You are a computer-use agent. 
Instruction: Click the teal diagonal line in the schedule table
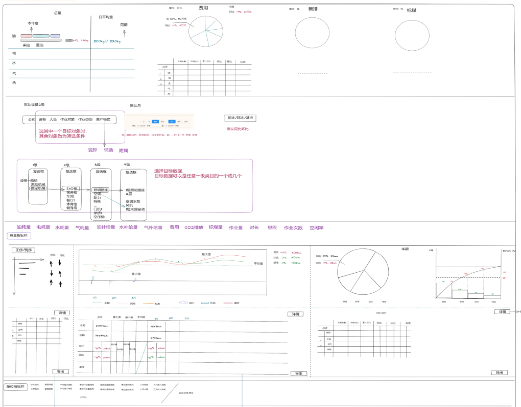(x=141, y=357)
